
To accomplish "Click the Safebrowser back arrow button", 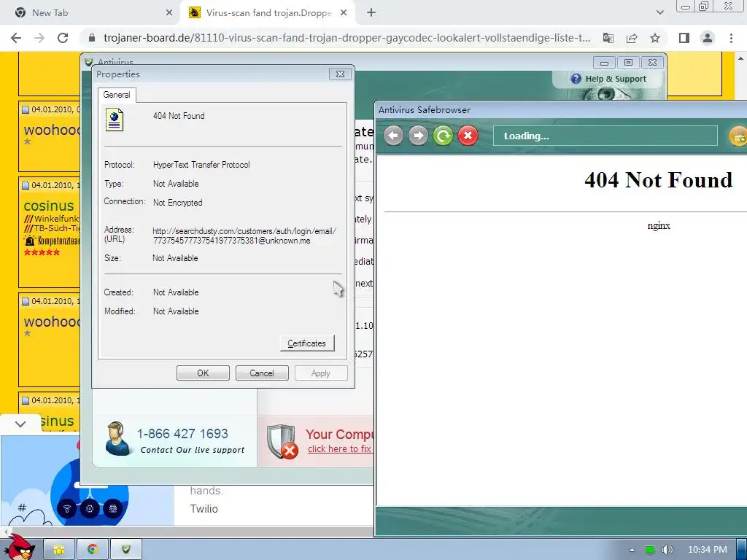I will (393, 136).
